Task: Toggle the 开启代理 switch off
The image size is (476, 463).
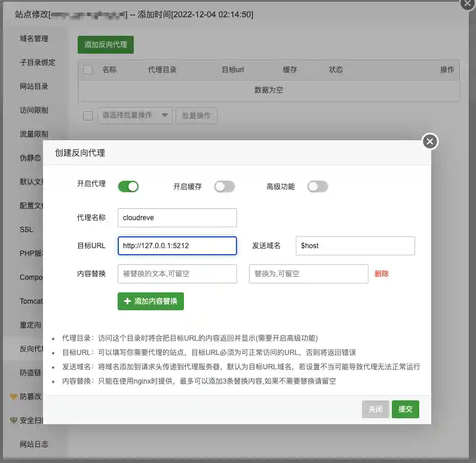Action: 128,187
